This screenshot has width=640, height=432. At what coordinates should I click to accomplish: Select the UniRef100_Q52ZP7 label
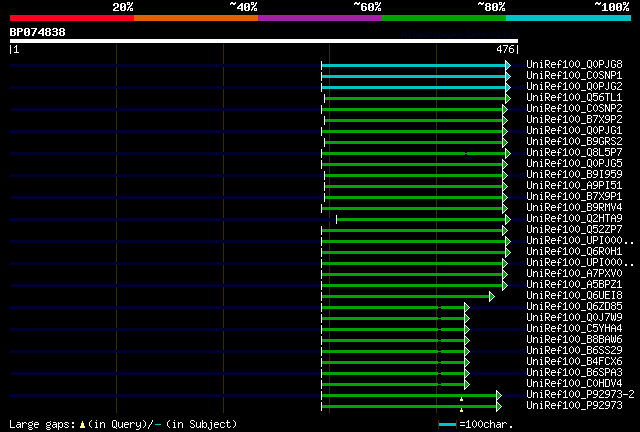(x=574, y=230)
